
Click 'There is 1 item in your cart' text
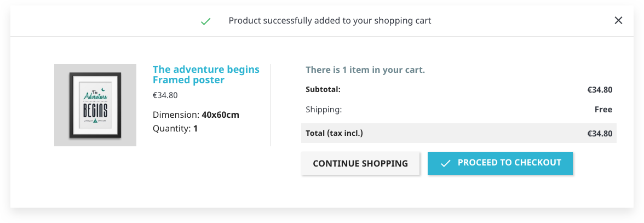365,70
